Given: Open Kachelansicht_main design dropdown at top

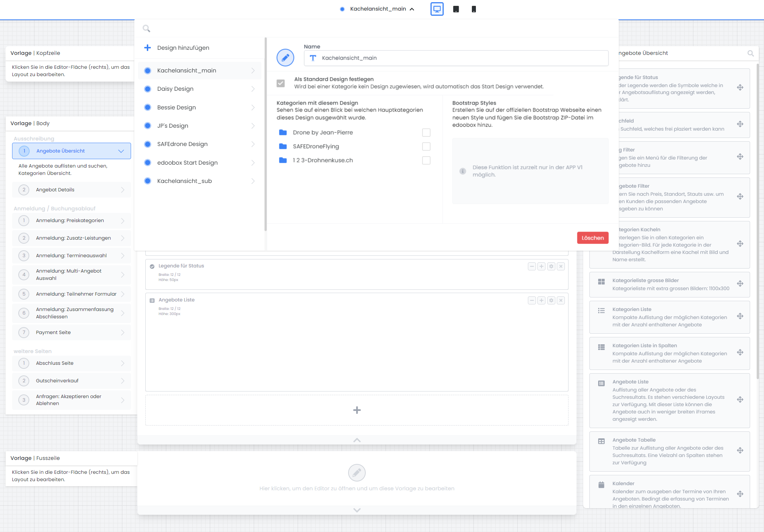Looking at the screenshot, I should pos(378,9).
